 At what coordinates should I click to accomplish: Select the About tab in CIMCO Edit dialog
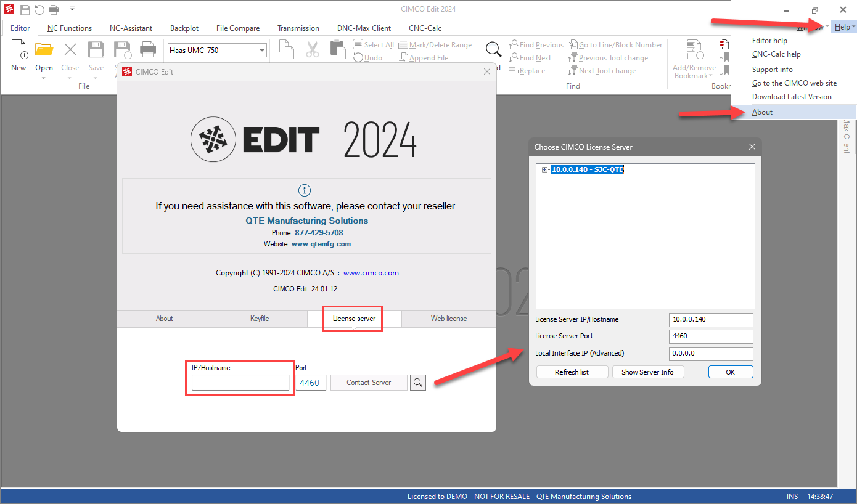pyautogui.click(x=165, y=319)
